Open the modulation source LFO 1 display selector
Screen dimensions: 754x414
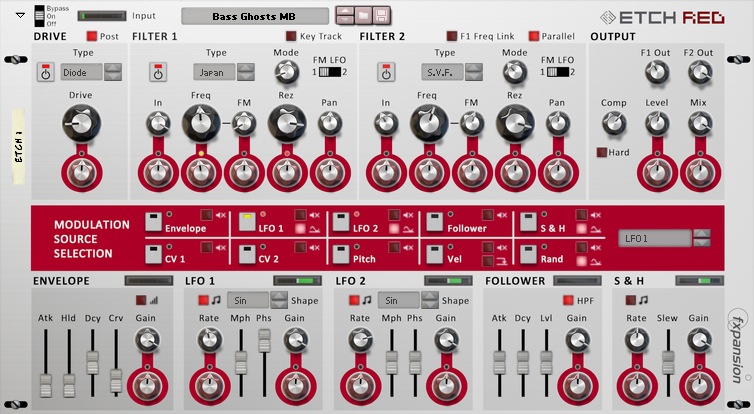655,238
